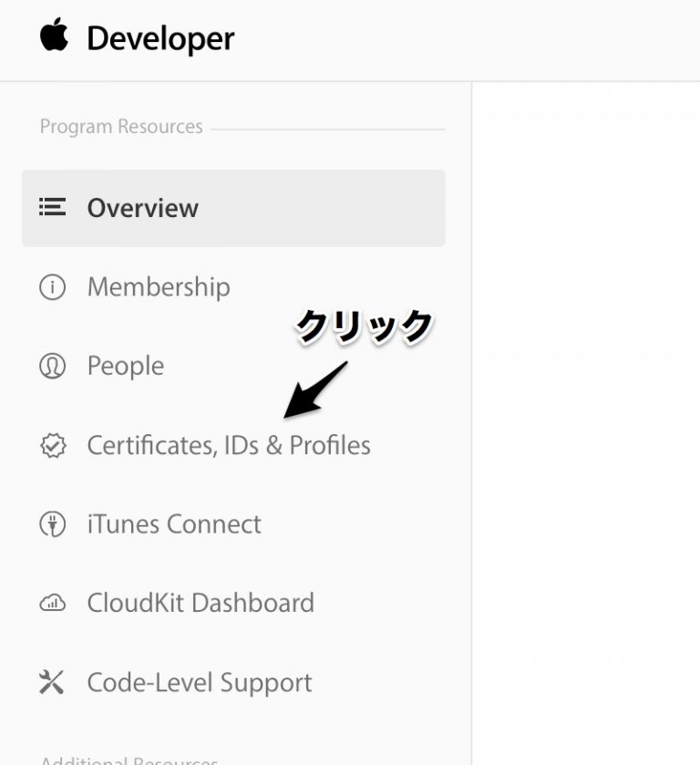
Task: Click the CloudKit cloud icon
Action: (x=52, y=603)
